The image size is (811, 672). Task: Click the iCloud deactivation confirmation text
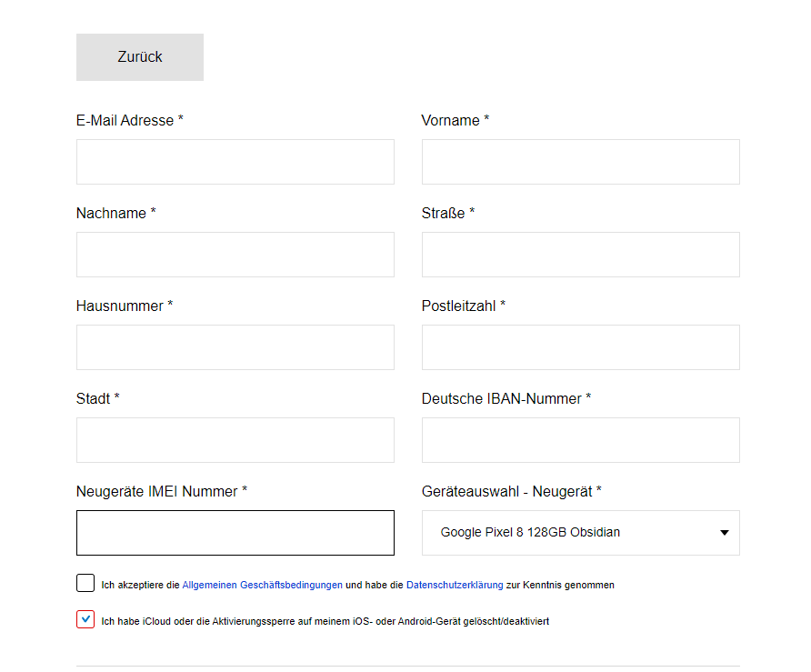(x=325, y=621)
